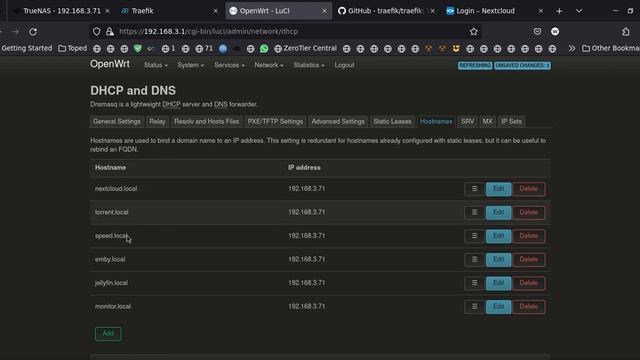
Task: Show more bookmarks with the chevron
Action: (x=571, y=48)
